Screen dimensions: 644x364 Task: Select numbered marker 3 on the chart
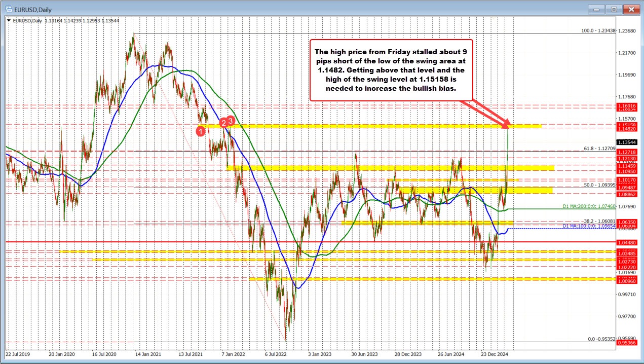pyautogui.click(x=230, y=121)
